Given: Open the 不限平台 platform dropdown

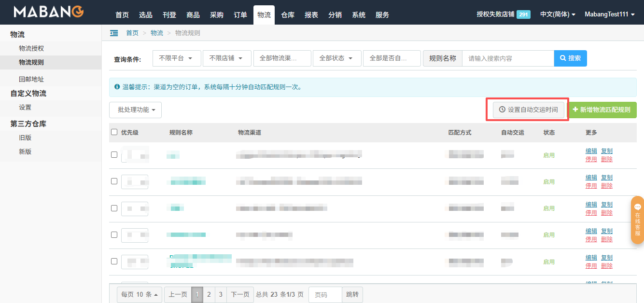Looking at the screenshot, I should (x=176, y=58).
